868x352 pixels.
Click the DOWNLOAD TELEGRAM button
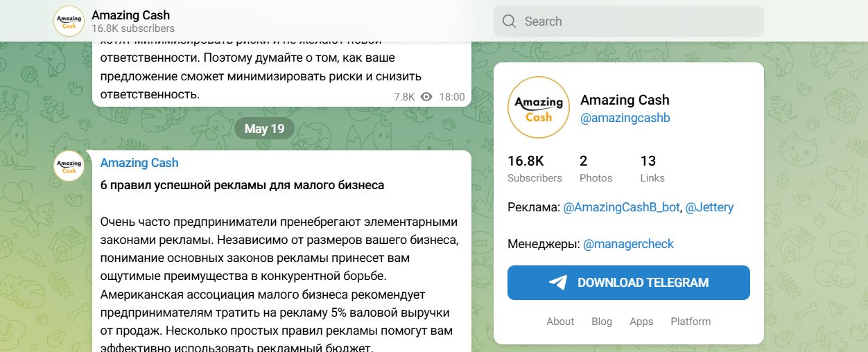[629, 283]
